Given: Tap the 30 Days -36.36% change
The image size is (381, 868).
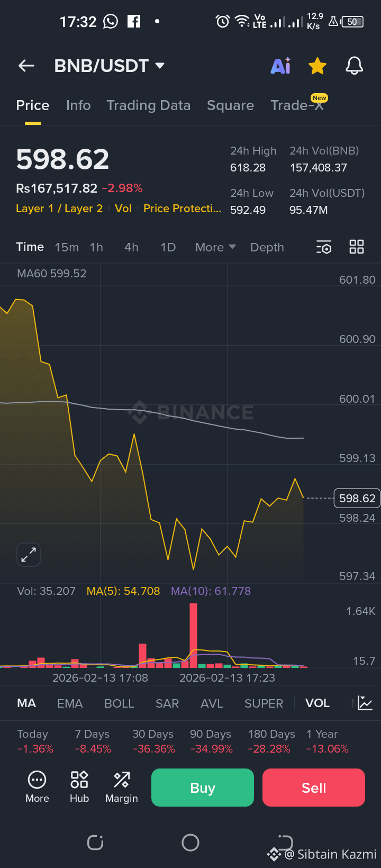Looking at the screenshot, I should (x=153, y=742).
